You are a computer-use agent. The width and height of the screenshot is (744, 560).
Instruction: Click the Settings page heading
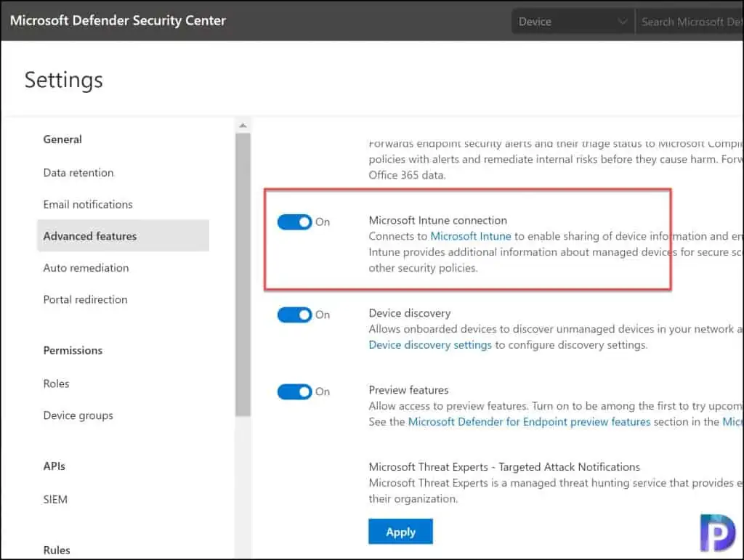pos(64,80)
